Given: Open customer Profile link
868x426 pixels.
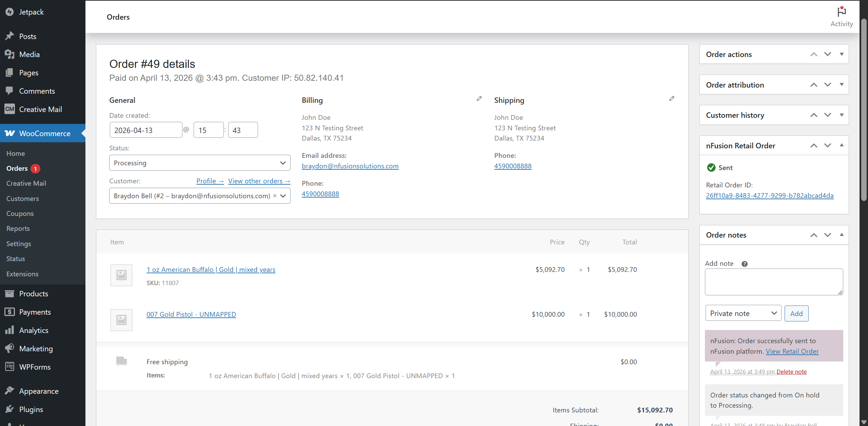Looking at the screenshot, I should (x=210, y=181).
